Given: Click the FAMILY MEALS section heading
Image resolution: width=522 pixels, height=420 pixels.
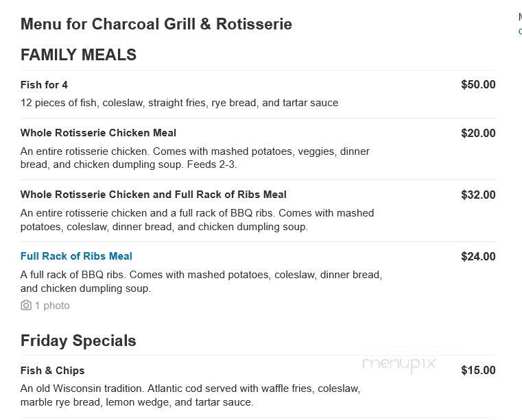Looking at the screenshot, I should tap(79, 55).
